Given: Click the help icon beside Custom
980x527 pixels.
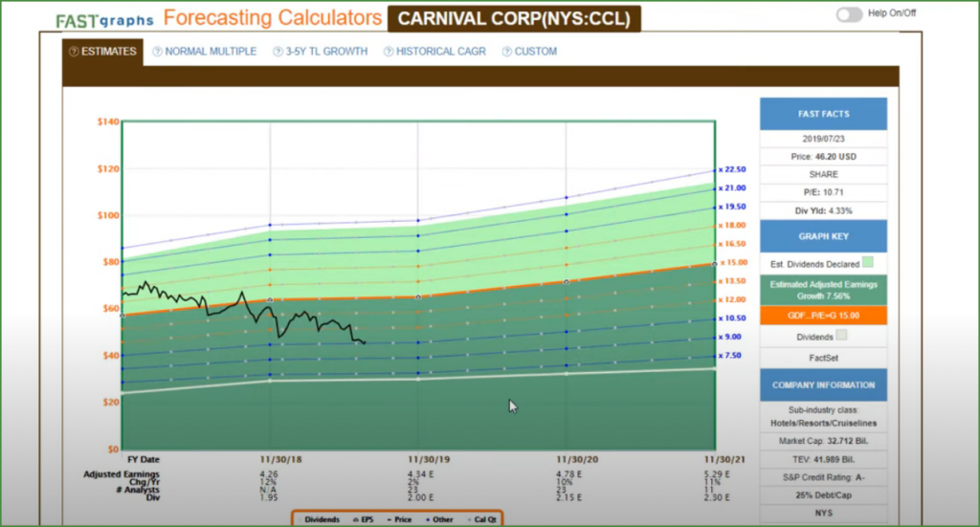Looking at the screenshot, I should pyautogui.click(x=506, y=52).
